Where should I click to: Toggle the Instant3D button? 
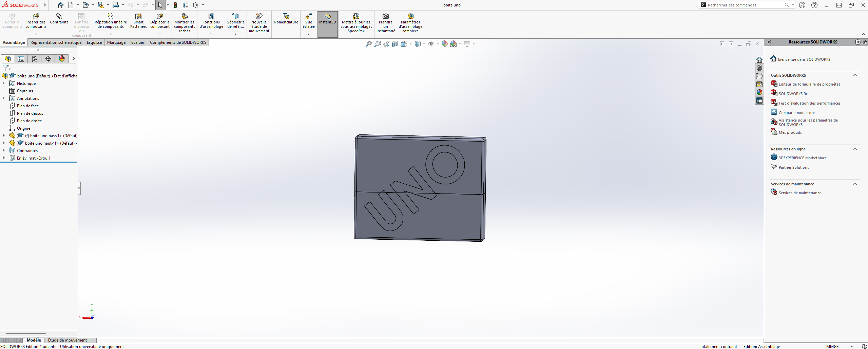[328, 24]
